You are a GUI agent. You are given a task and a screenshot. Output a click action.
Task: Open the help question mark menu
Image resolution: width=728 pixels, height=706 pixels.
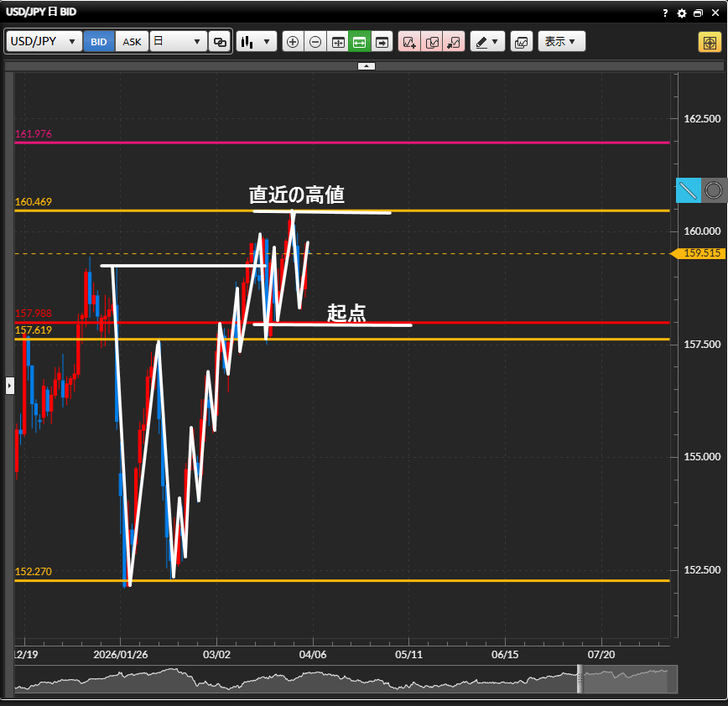pos(665,13)
